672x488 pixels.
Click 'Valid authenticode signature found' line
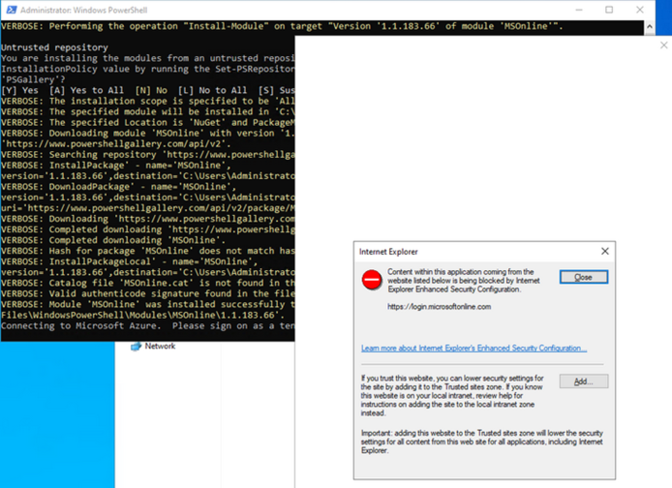pos(148,294)
